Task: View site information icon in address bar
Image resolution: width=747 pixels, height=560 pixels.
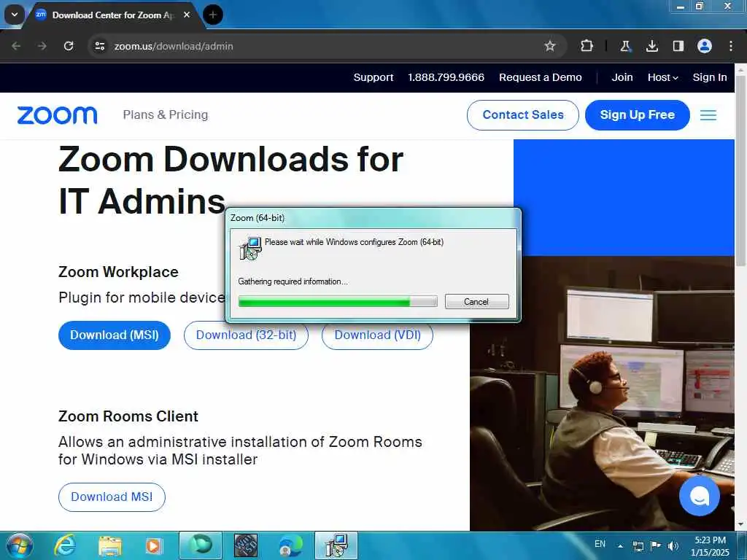Action: [x=100, y=46]
